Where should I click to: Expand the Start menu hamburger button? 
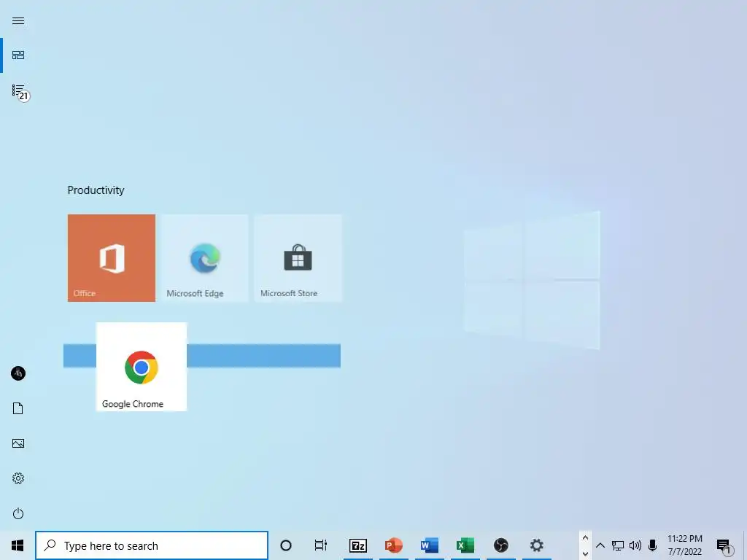coord(18,20)
